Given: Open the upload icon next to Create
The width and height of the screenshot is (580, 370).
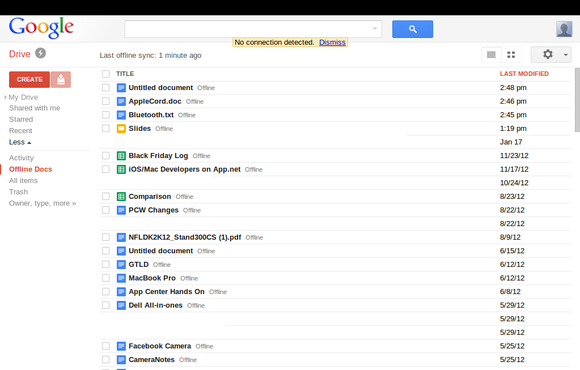Looking at the screenshot, I should pyautogui.click(x=61, y=80).
